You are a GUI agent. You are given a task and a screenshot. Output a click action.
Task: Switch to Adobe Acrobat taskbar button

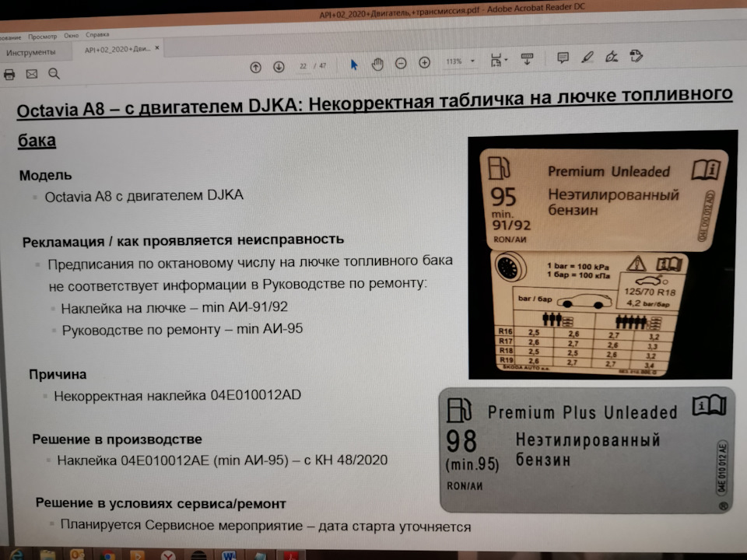point(290,555)
